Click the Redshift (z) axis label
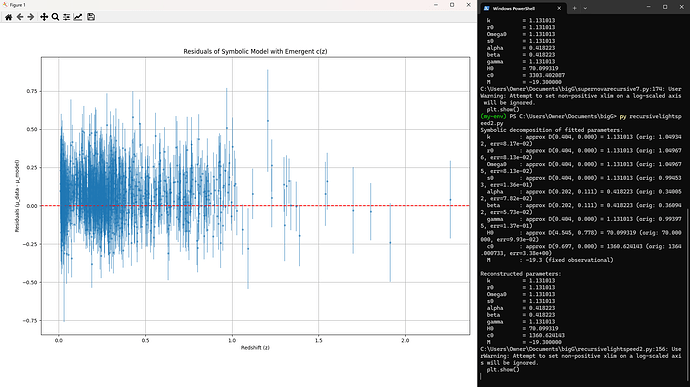This screenshot has height=387, width=690. pos(255,347)
